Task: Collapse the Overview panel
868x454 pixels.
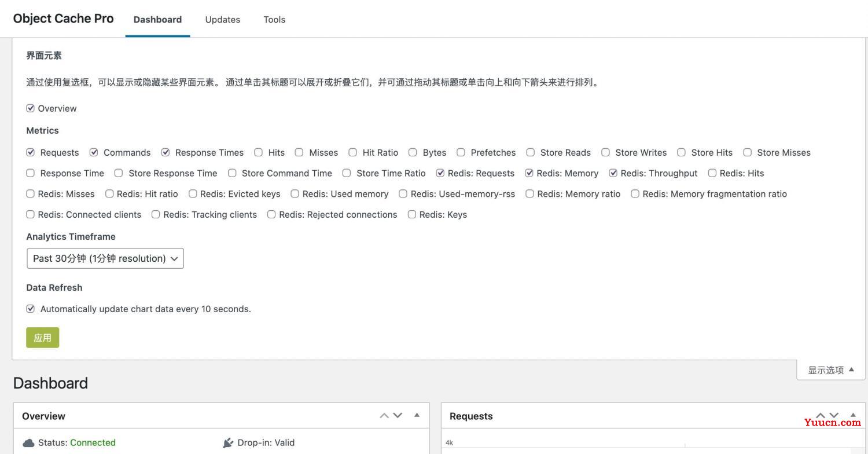Action: [417, 415]
